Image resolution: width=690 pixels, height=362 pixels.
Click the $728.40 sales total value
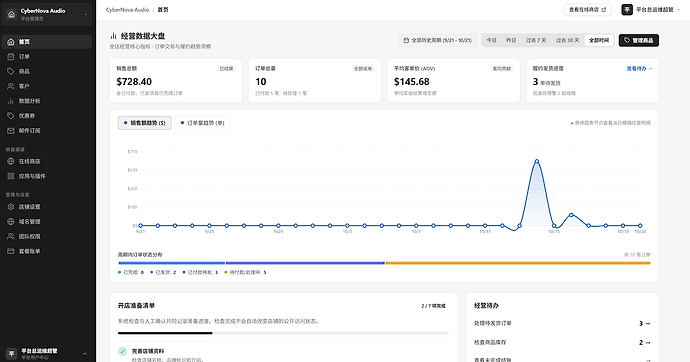click(x=134, y=82)
